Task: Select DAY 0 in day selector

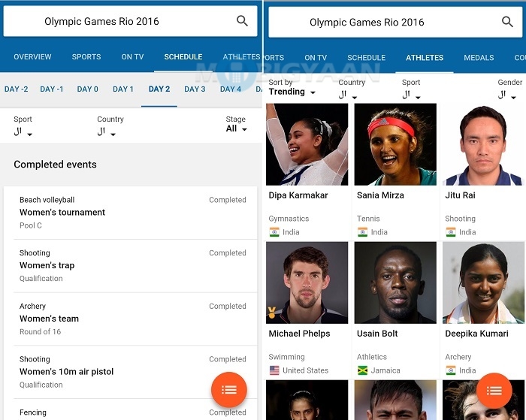Action: click(x=88, y=89)
